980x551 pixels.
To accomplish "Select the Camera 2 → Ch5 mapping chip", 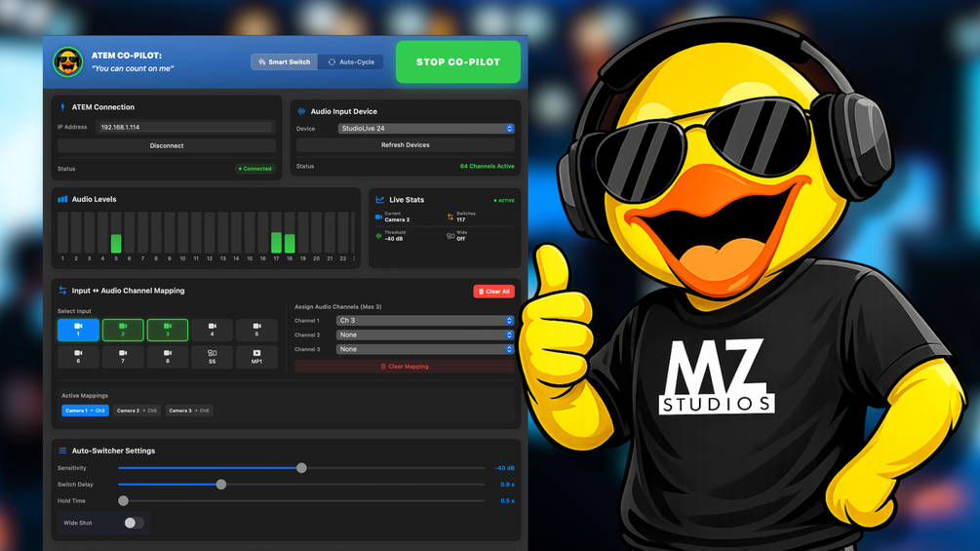I will click(x=137, y=411).
